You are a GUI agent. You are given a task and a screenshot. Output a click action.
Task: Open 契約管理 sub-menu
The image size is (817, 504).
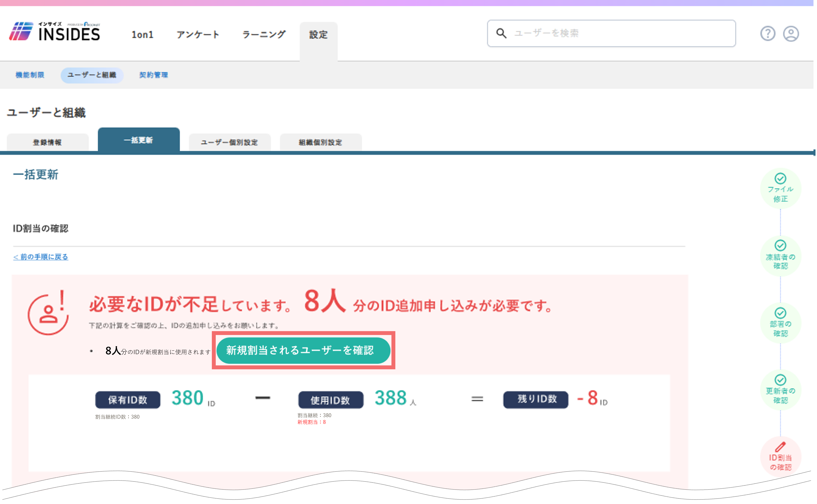[x=153, y=75]
